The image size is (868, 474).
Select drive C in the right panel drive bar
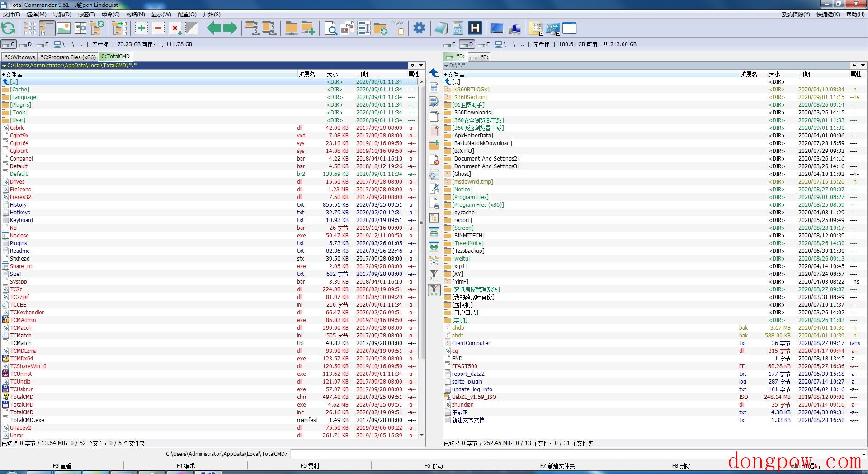(x=450, y=44)
